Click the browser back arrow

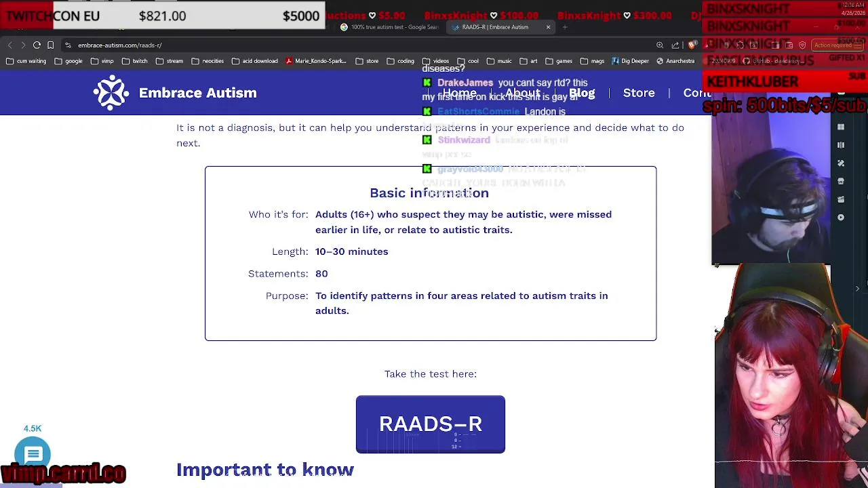[9, 45]
